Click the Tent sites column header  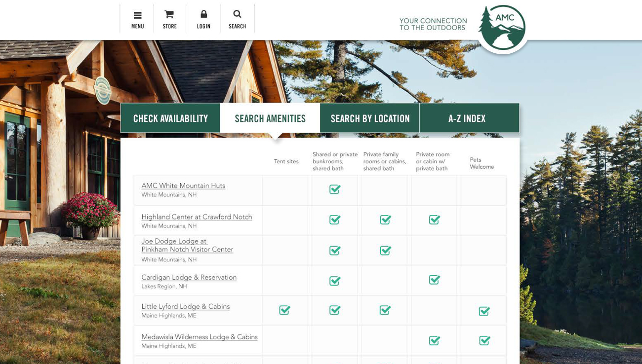[x=286, y=161]
